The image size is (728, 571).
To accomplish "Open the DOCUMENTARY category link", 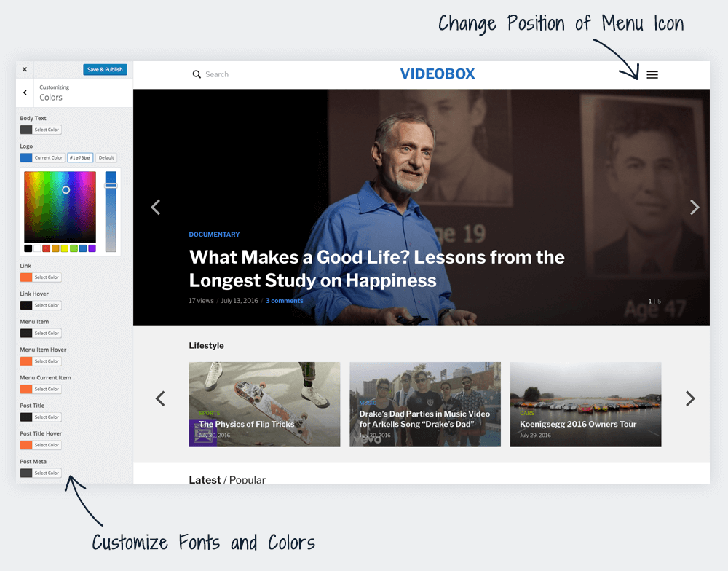I will [x=214, y=235].
